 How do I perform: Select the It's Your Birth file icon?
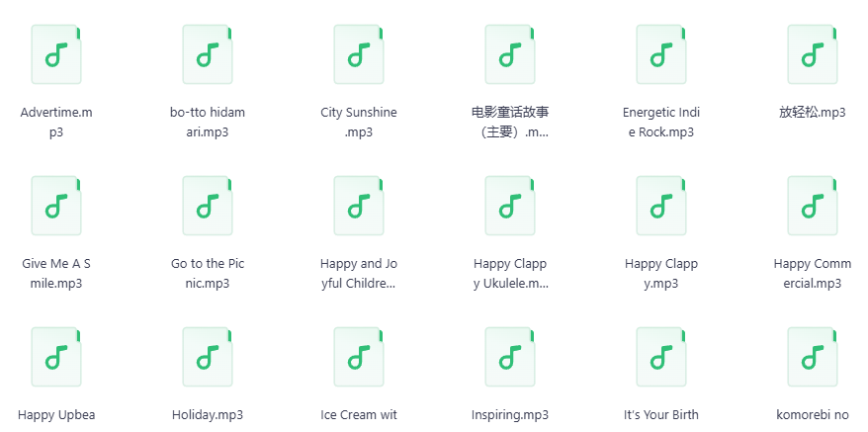pyautogui.click(x=661, y=357)
